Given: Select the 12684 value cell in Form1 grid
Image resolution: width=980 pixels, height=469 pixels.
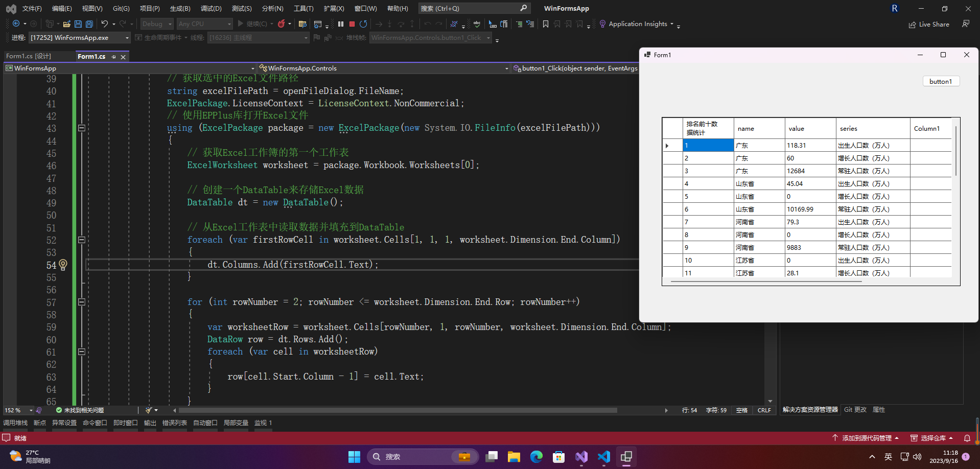Looking at the screenshot, I should [810, 171].
